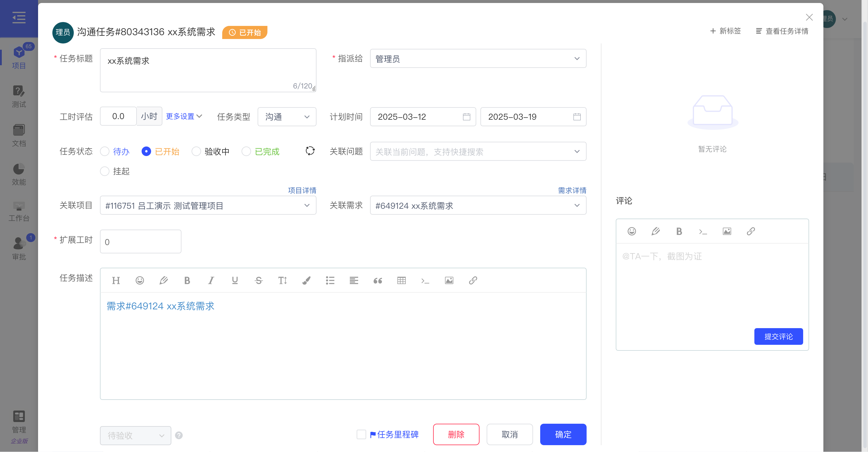868x452 pixels.
Task: Open the 测试 section in the left sidebar
Action: (x=19, y=96)
